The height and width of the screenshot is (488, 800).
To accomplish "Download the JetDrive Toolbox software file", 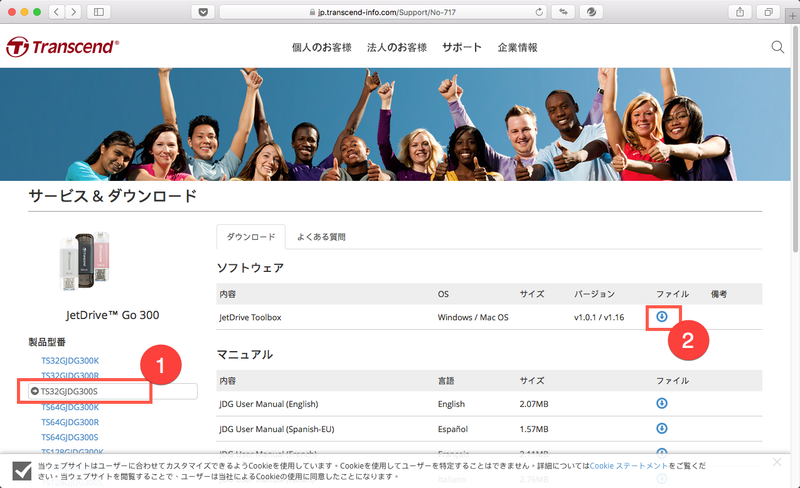I will tap(662, 316).
